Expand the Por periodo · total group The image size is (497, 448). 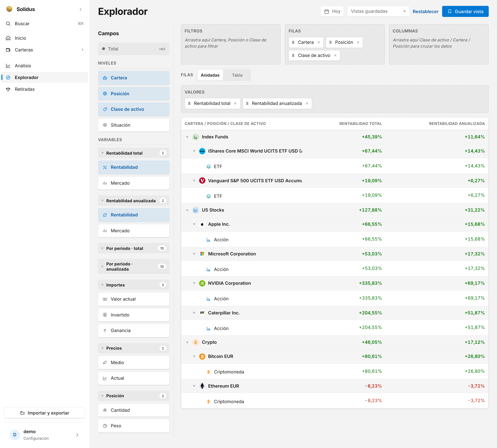(x=134, y=248)
